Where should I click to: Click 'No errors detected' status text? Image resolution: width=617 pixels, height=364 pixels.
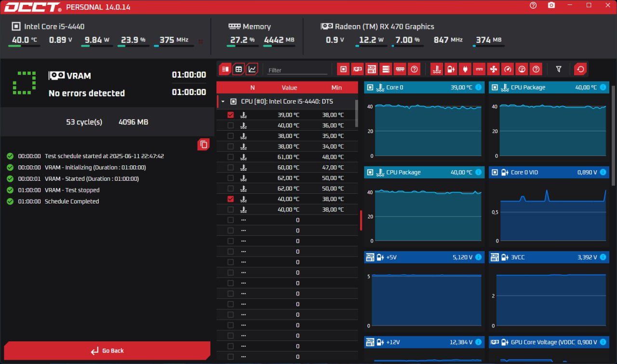tap(87, 93)
